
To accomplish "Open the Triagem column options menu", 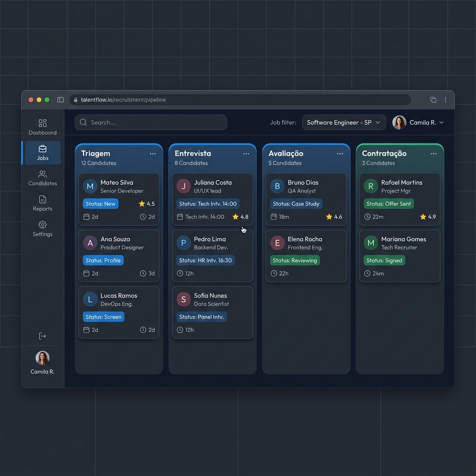I will [x=152, y=153].
